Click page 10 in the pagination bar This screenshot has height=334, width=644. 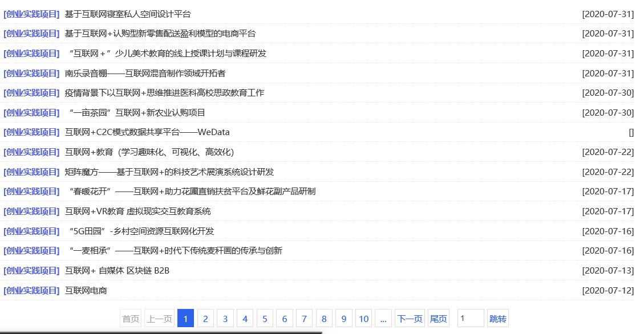point(363,318)
